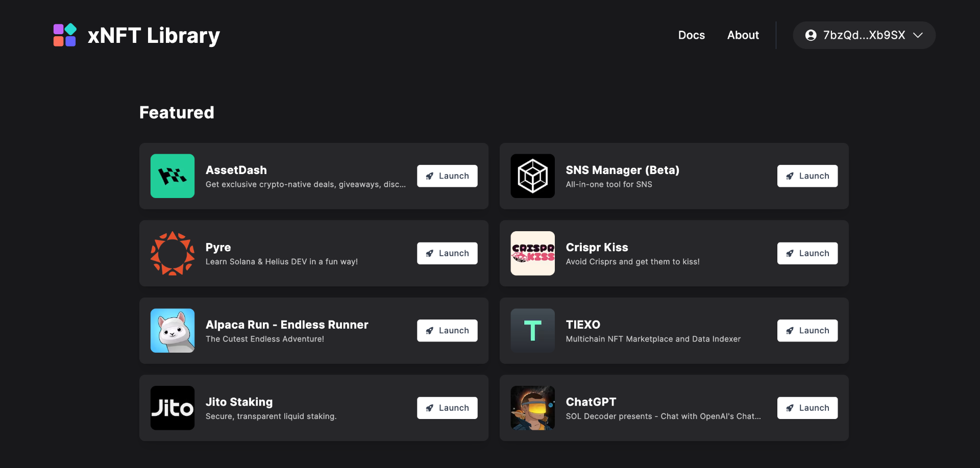
Task: Select the Alpaca Run - Endless Runner title
Action: 287,325
